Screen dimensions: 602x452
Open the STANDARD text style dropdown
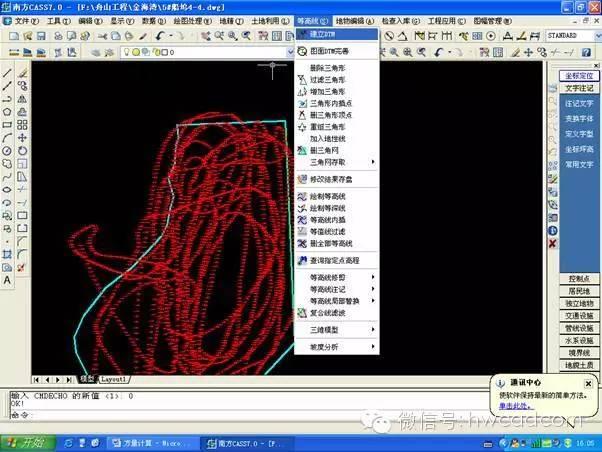573,35
